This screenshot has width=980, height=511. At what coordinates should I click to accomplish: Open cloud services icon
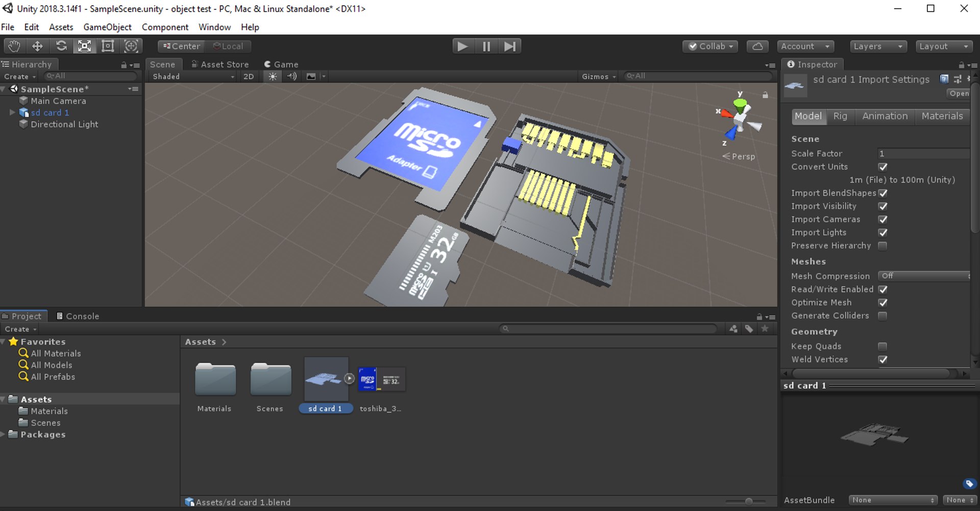(757, 46)
